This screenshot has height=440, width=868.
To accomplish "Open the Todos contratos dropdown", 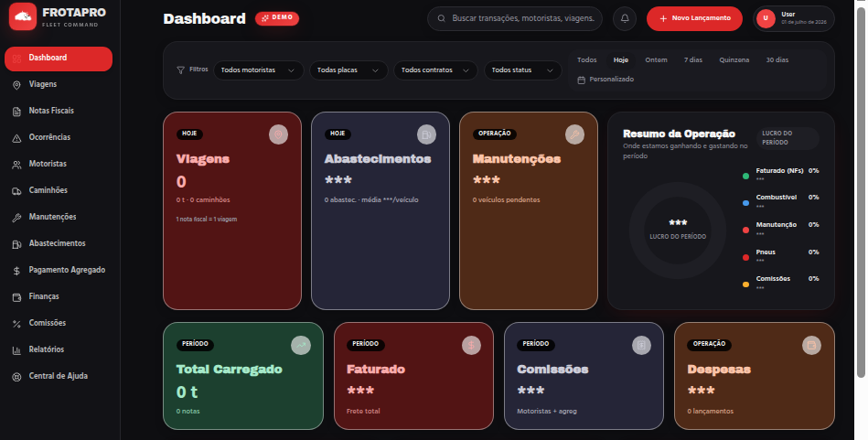I will [x=435, y=70].
